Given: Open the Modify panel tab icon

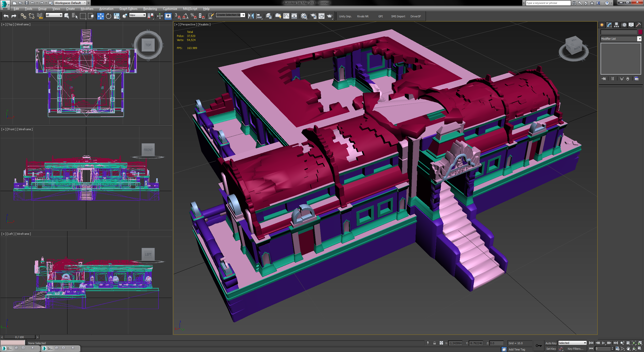Looking at the screenshot, I should 609,25.
